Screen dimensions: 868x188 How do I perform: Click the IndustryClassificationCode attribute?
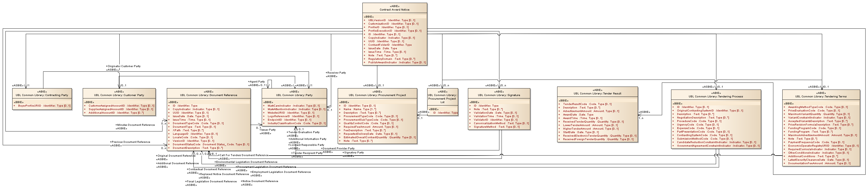point(296,123)
